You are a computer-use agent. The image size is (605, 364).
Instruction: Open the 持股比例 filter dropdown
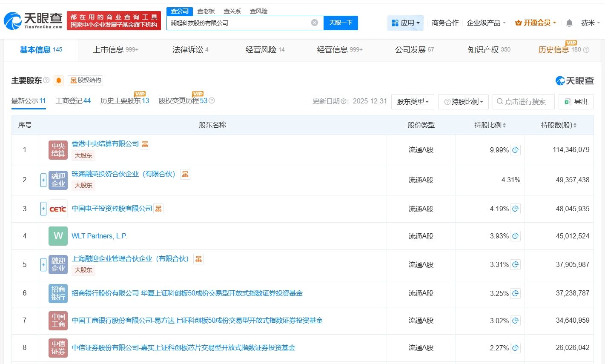click(463, 102)
